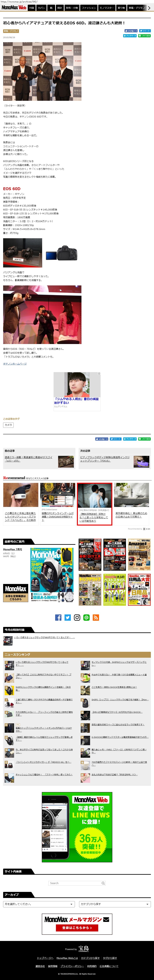Open the MonoMax July issue cover image
This screenshot has height=980, width=154.
point(52,575)
